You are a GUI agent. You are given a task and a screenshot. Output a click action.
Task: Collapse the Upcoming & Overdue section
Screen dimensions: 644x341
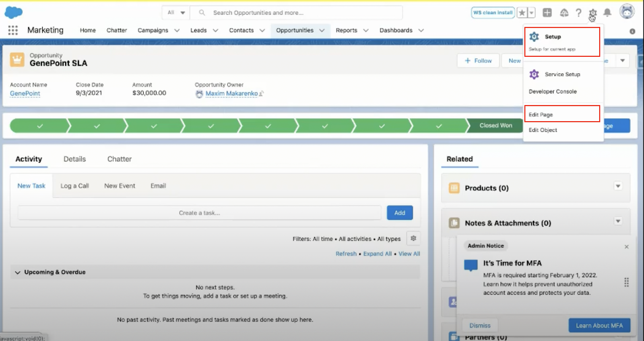[17, 273]
